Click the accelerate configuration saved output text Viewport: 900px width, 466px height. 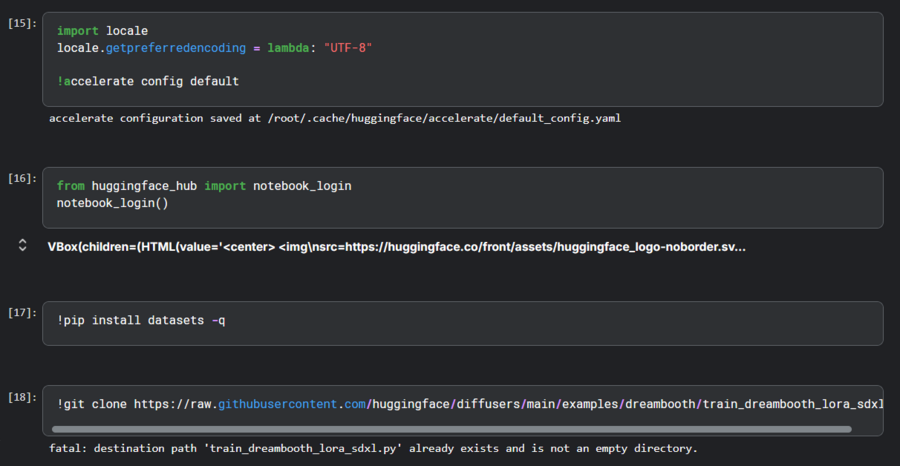(x=334, y=118)
